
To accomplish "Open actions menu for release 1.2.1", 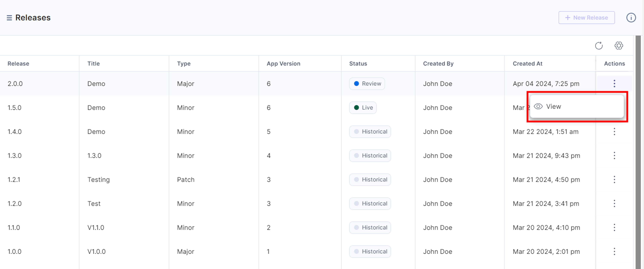I will (x=614, y=180).
